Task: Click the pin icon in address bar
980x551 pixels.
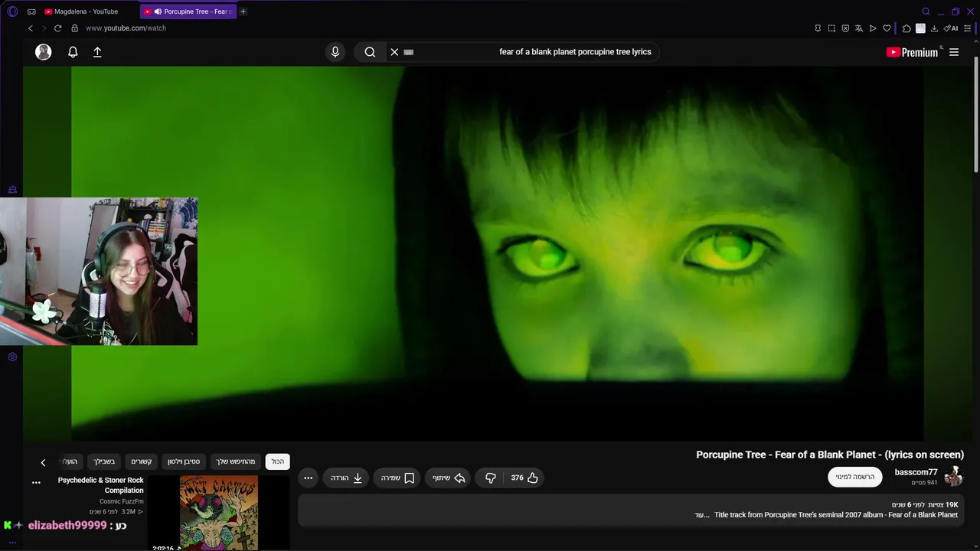Action: coord(818,28)
